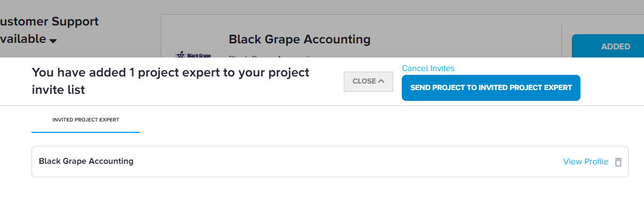Click the "You have added 1 project expert" heading
Image resolution: width=644 pixels, height=198 pixels.
click(171, 73)
